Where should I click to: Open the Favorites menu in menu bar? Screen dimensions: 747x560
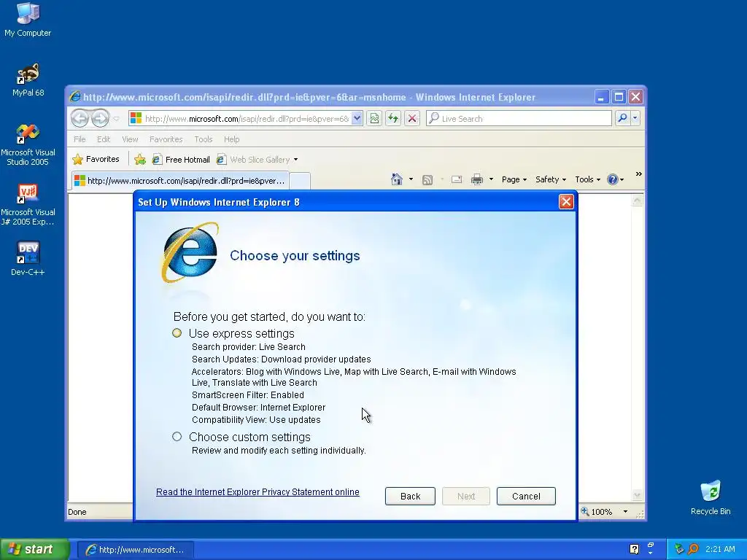tap(166, 139)
